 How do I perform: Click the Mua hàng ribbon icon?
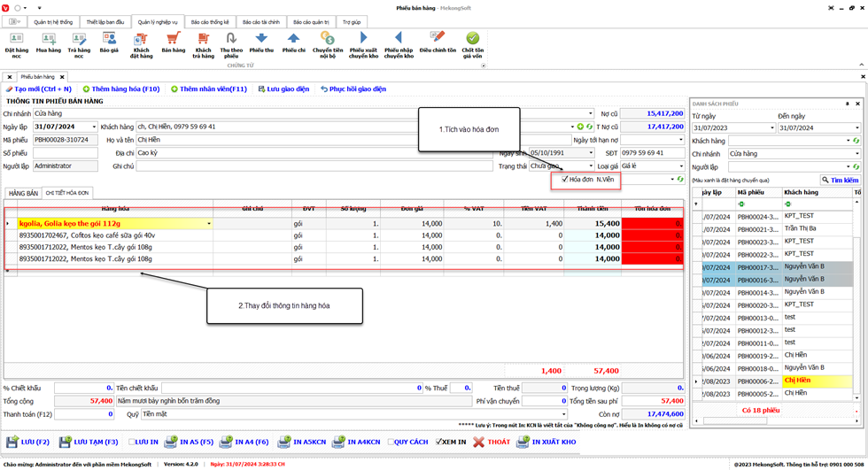coord(49,40)
